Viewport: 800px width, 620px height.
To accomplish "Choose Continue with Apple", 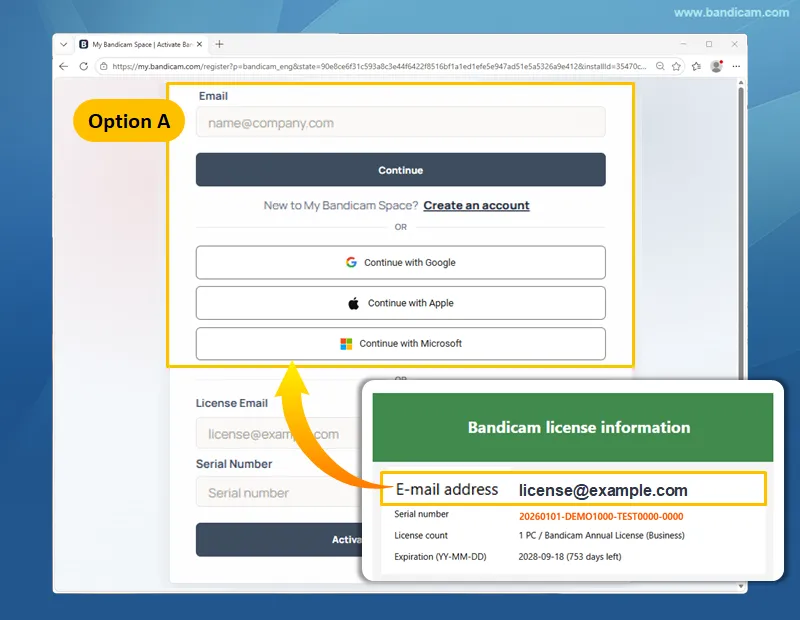I will 401,303.
